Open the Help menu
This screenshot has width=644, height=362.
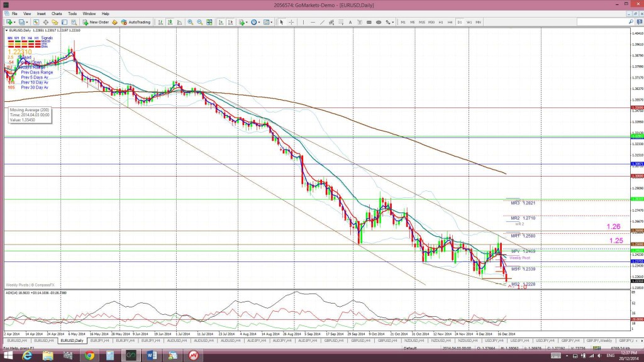(x=106, y=14)
